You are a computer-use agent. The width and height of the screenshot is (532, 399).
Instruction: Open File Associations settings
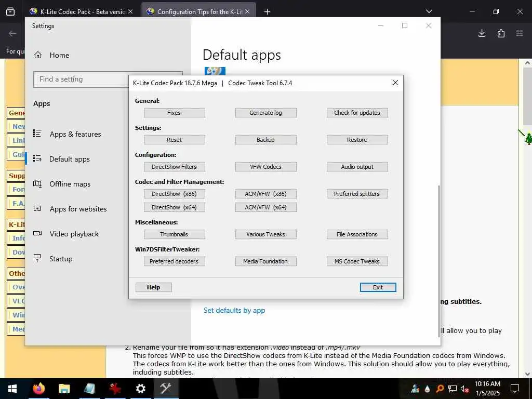tap(357, 234)
